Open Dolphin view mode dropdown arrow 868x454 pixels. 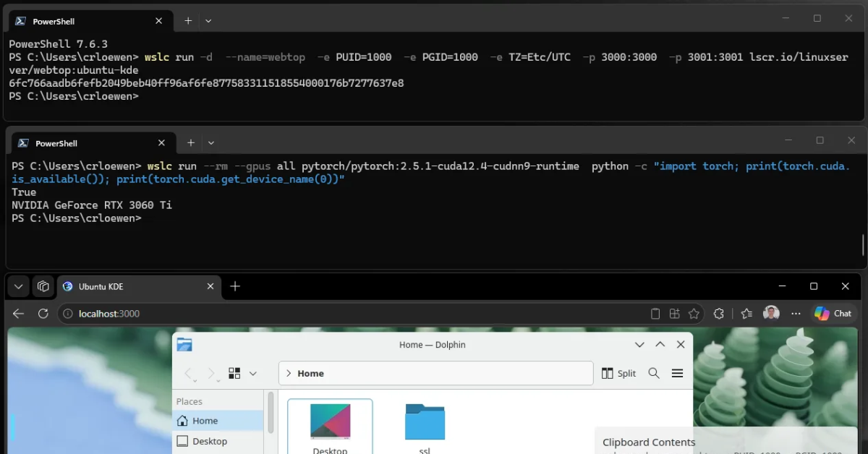point(252,373)
